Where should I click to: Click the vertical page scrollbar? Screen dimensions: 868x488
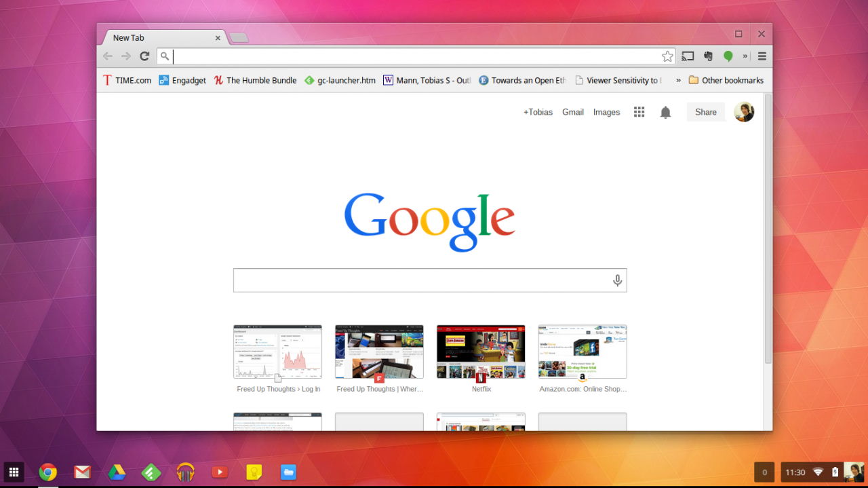point(768,229)
